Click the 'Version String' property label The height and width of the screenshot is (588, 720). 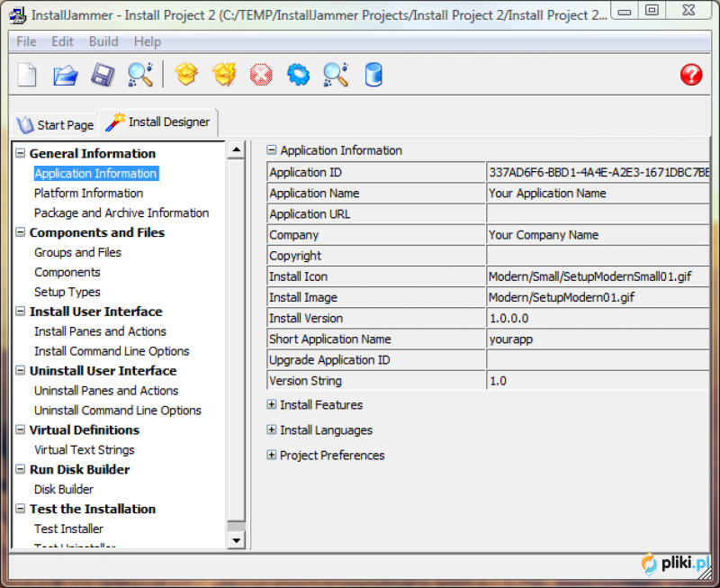tap(305, 381)
